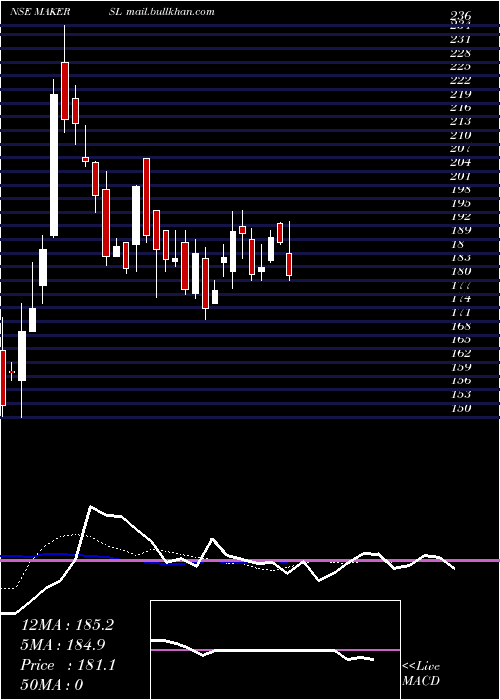Click the 228 price axis label
Image resolution: width=500 pixels, height=700 pixels.
click(461, 53)
